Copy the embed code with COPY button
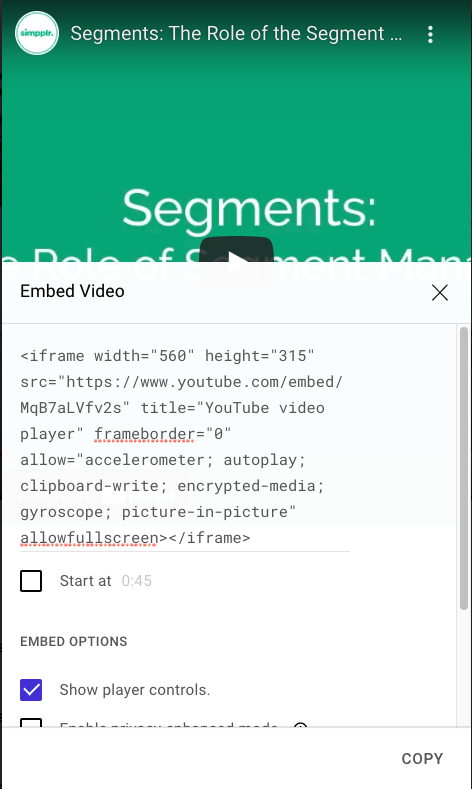The height and width of the screenshot is (789, 472). pyautogui.click(x=422, y=758)
